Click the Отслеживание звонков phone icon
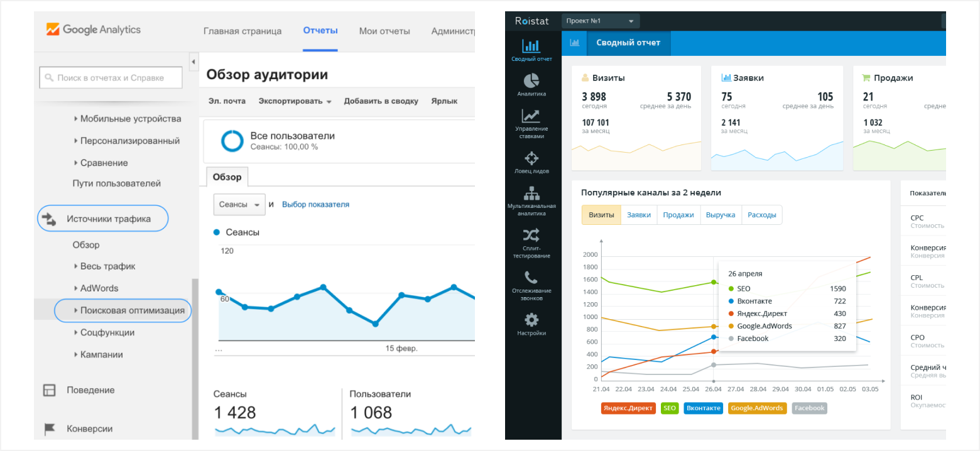 click(x=531, y=278)
